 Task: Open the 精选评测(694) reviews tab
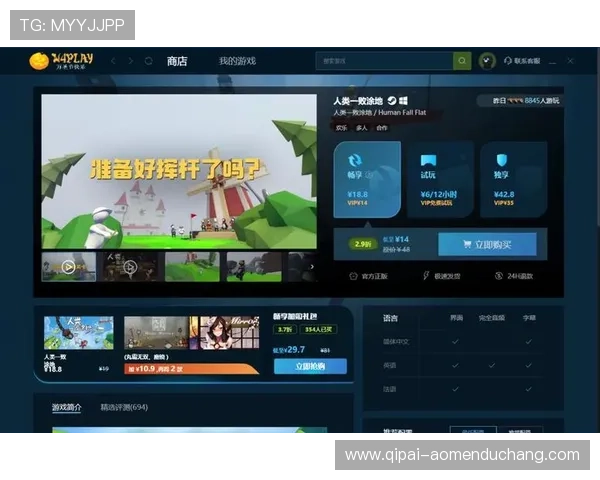pos(124,407)
